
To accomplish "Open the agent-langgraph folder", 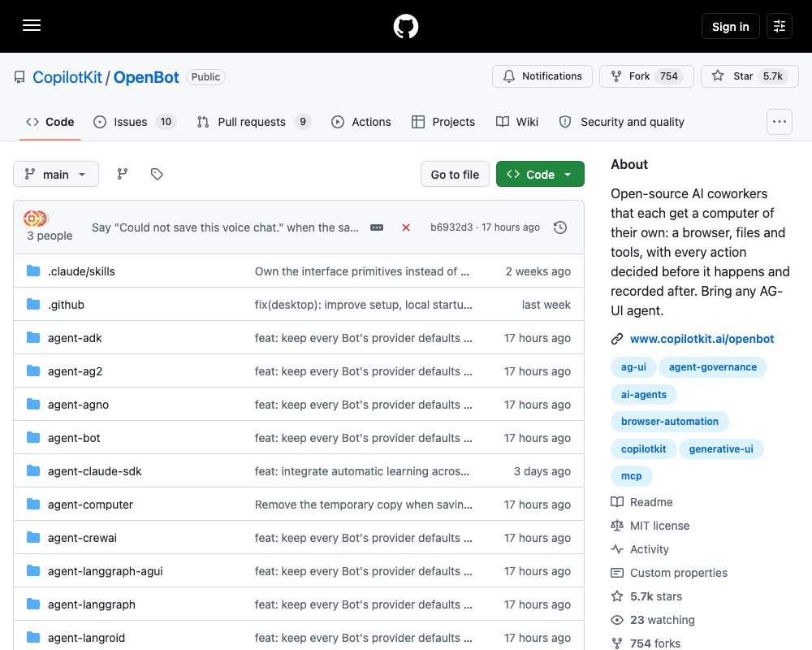I will [x=92, y=604].
